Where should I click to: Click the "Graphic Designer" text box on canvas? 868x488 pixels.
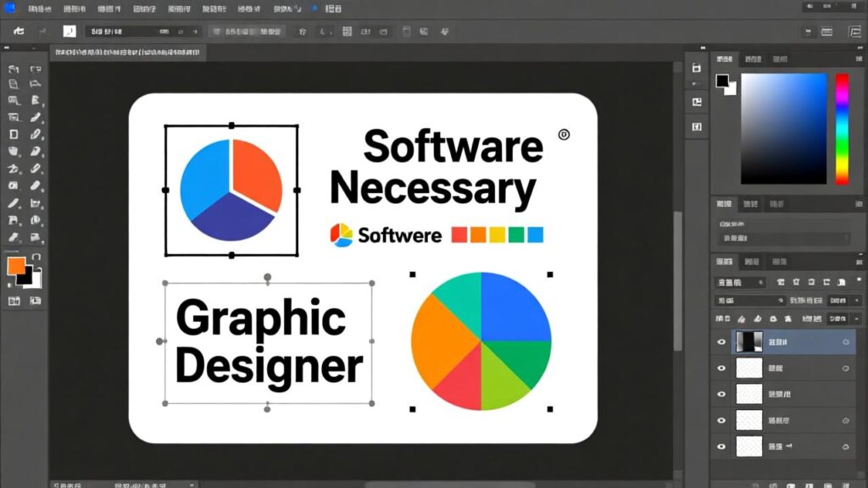pyautogui.click(x=268, y=343)
